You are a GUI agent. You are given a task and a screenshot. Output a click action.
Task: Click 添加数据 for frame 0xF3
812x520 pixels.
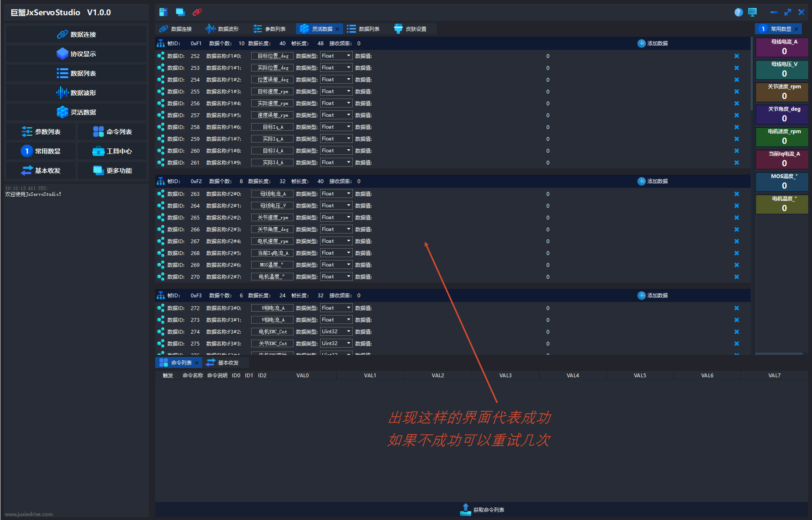pos(653,295)
